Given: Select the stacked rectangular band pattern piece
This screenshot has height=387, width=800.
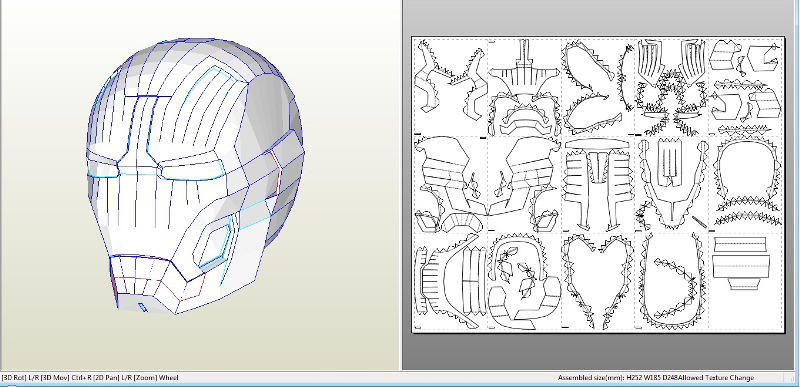Looking at the screenshot, I should pyautogui.click(x=741, y=263).
